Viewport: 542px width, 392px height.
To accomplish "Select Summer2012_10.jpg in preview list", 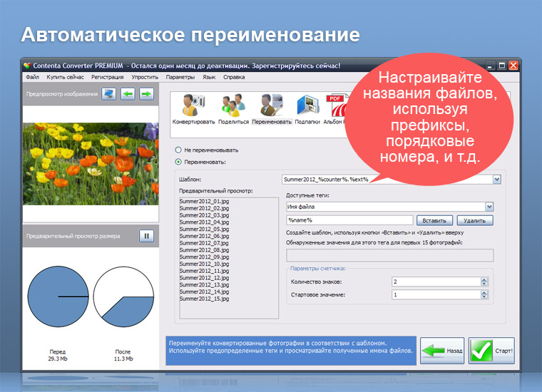I will pyautogui.click(x=204, y=264).
